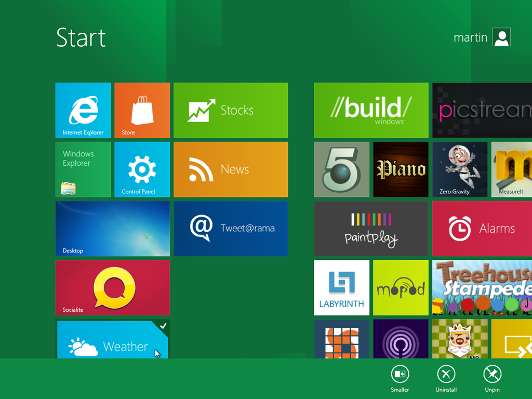Open the martin user account picture
Viewport: 532px width, 399px height.
[502, 37]
